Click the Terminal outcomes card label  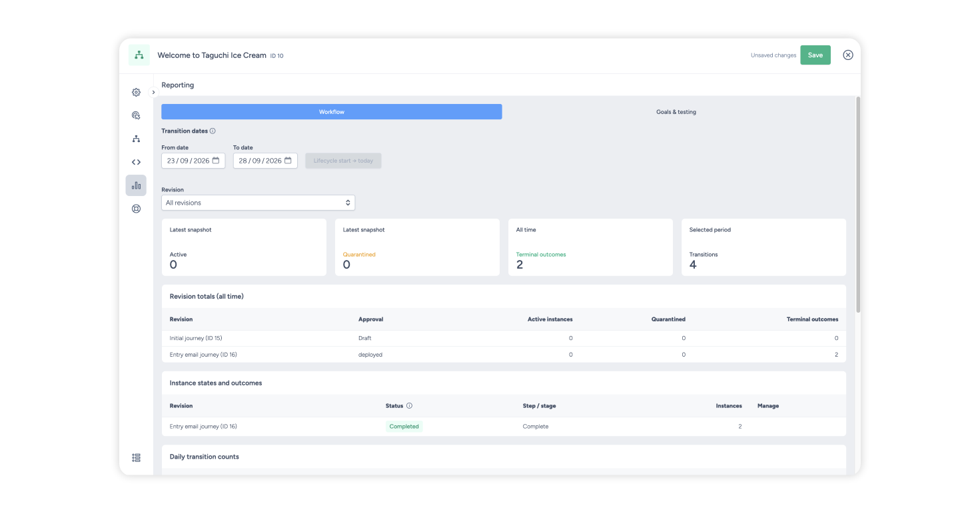541,255
